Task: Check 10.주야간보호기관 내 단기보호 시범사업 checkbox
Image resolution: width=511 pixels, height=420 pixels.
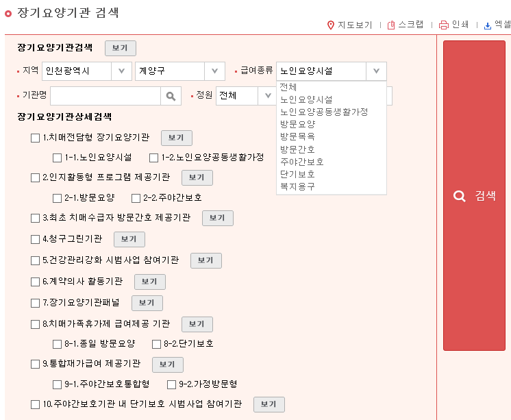Action: (x=35, y=404)
